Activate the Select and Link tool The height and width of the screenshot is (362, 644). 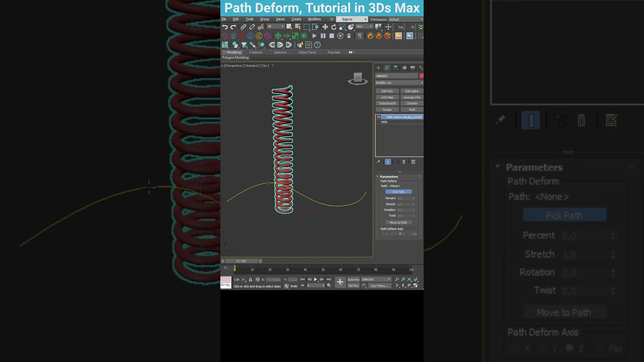point(244,27)
